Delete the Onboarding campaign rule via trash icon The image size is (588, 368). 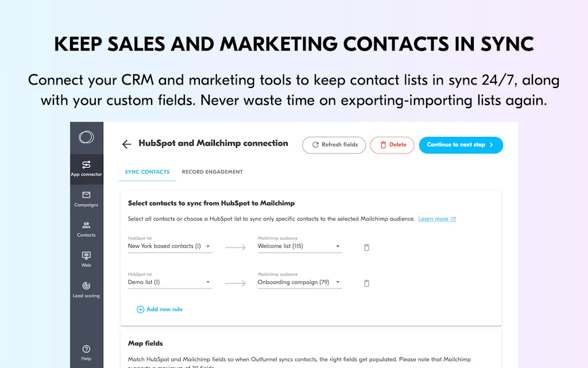366,283
